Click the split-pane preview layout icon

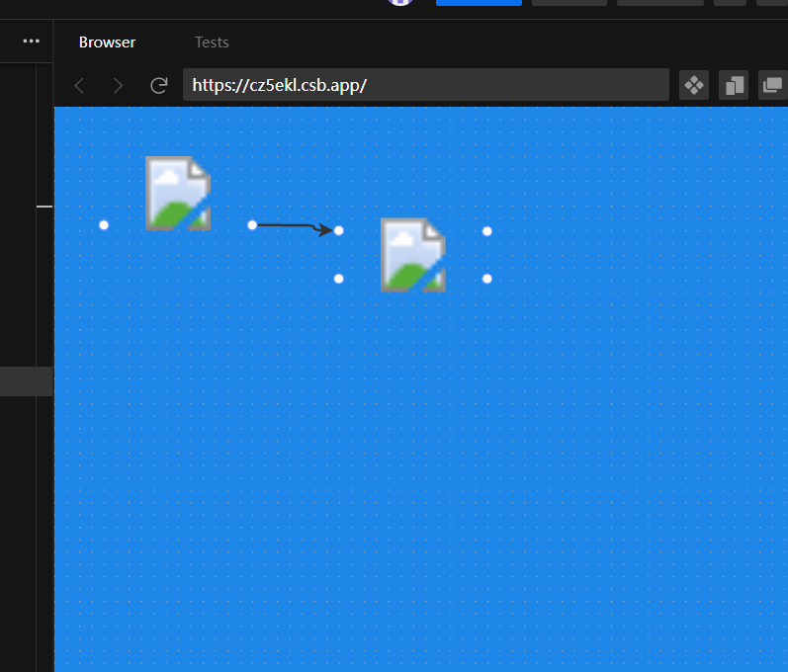734,85
